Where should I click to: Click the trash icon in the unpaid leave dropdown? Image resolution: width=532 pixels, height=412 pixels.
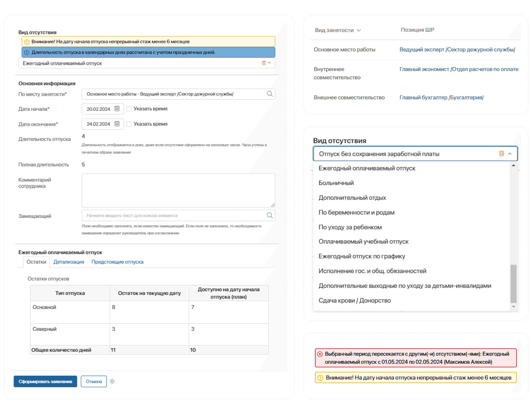[501, 154]
